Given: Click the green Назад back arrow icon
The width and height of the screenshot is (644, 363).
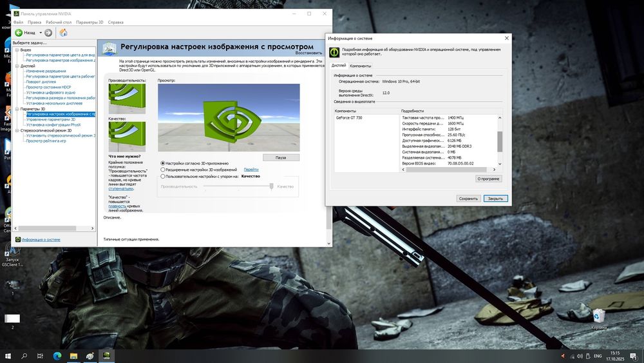Looking at the screenshot, I should 19,32.
